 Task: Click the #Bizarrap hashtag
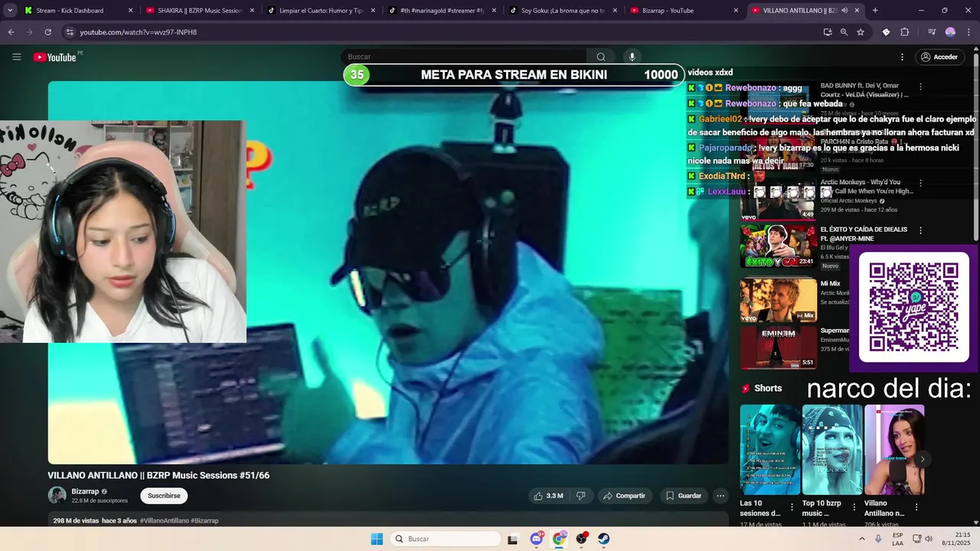click(204, 520)
